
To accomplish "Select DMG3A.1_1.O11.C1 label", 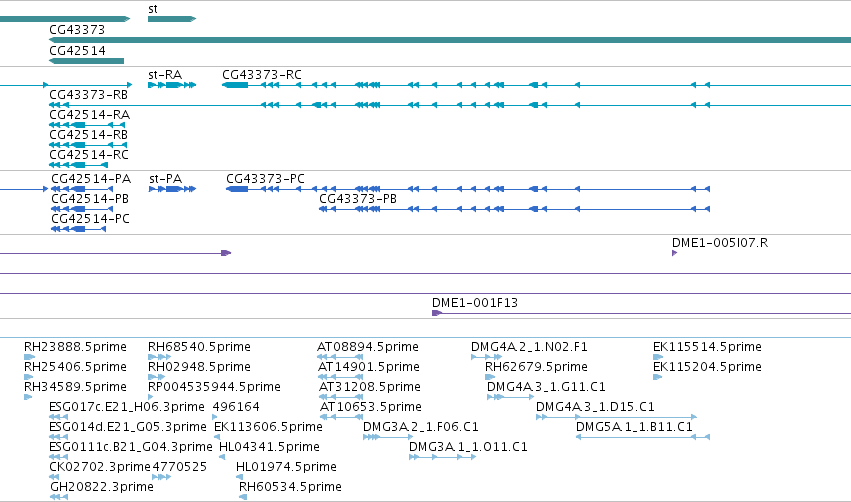I will [x=468, y=447].
